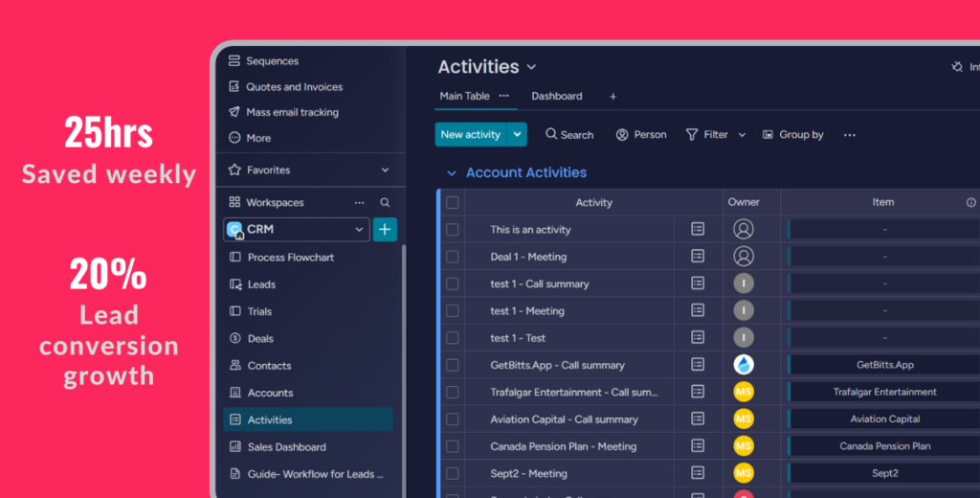Open Sales Dashboard in the sidebar
980x498 pixels.
(x=286, y=447)
